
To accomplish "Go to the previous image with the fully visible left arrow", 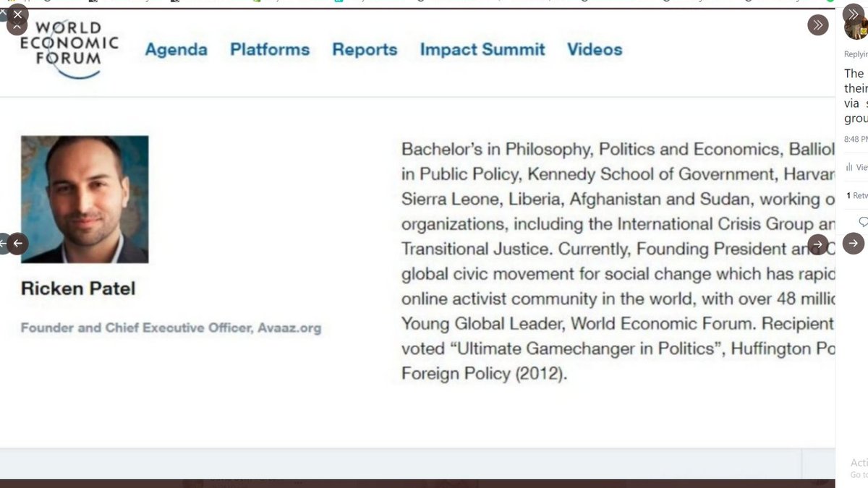I will point(17,244).
